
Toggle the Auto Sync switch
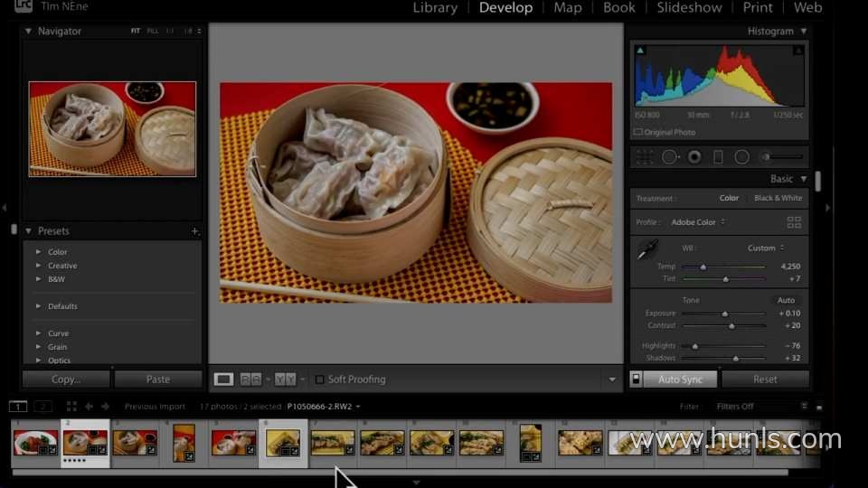[x=637, y=380]
